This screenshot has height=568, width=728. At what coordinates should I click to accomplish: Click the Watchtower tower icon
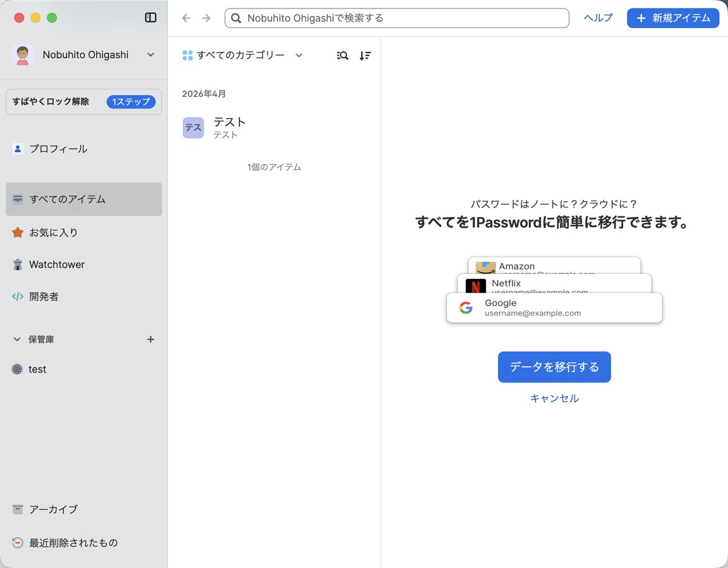[18, 264]
